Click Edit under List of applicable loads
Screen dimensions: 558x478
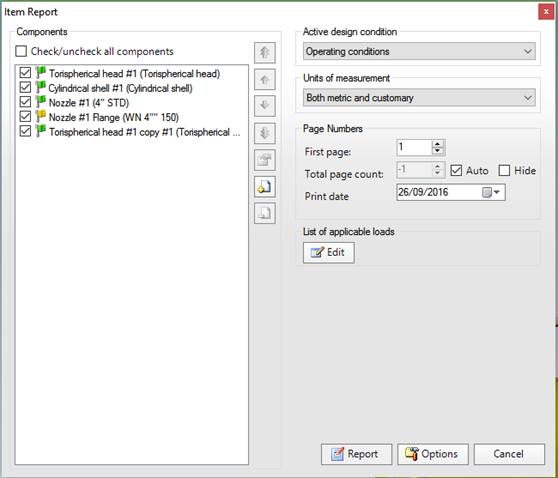[328, 253]
